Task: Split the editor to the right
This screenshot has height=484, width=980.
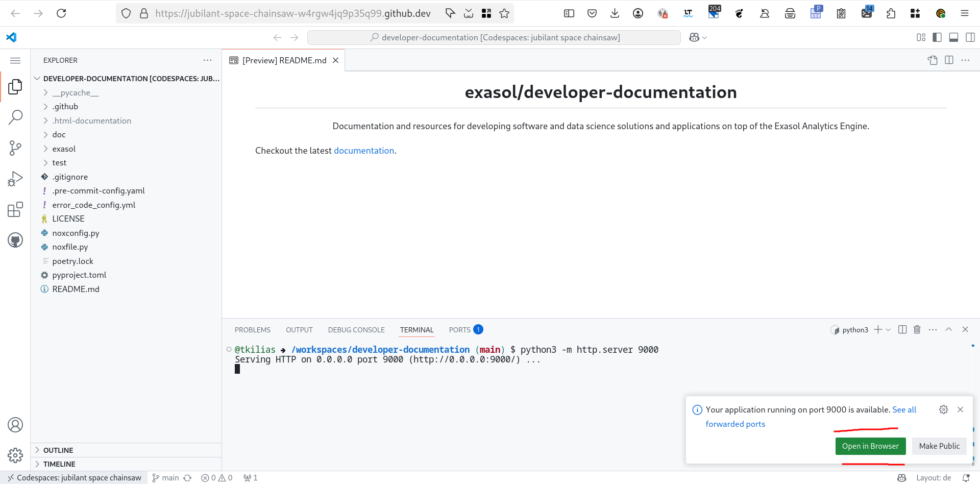Action: point(949,60)
